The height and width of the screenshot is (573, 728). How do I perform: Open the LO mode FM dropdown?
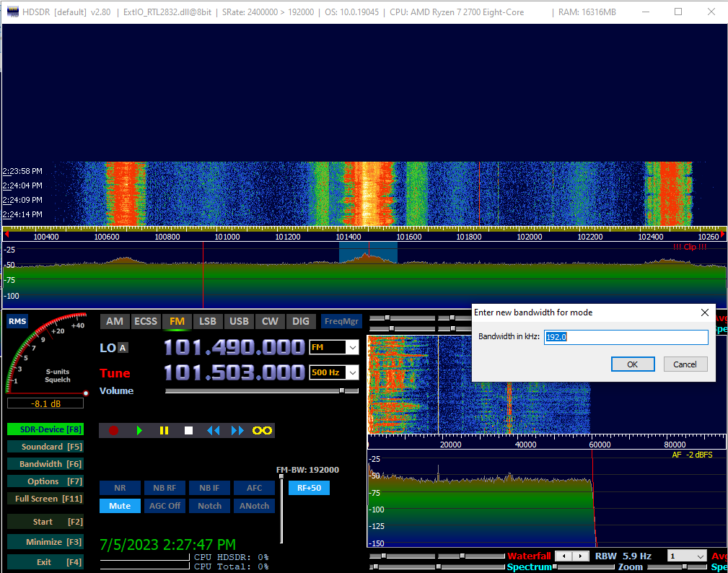pyautogui.click(x=353, y=347)
